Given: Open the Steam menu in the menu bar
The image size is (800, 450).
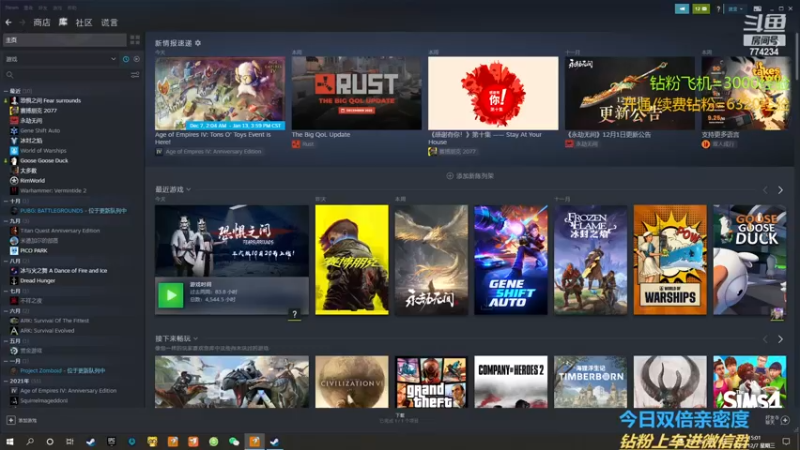Looking at the screenshot, I should [12, 8].
